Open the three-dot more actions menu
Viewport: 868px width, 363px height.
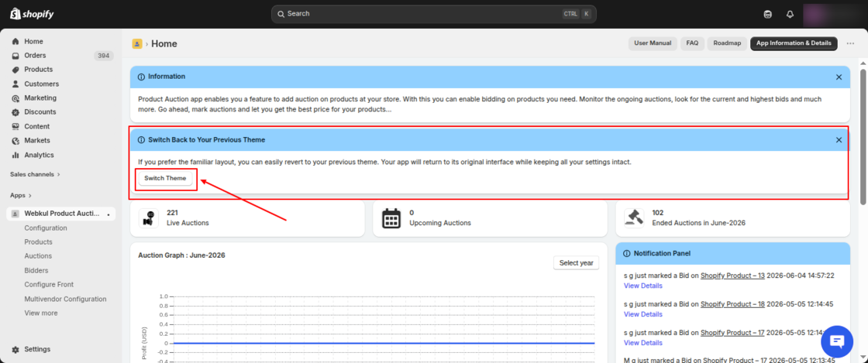850,43
